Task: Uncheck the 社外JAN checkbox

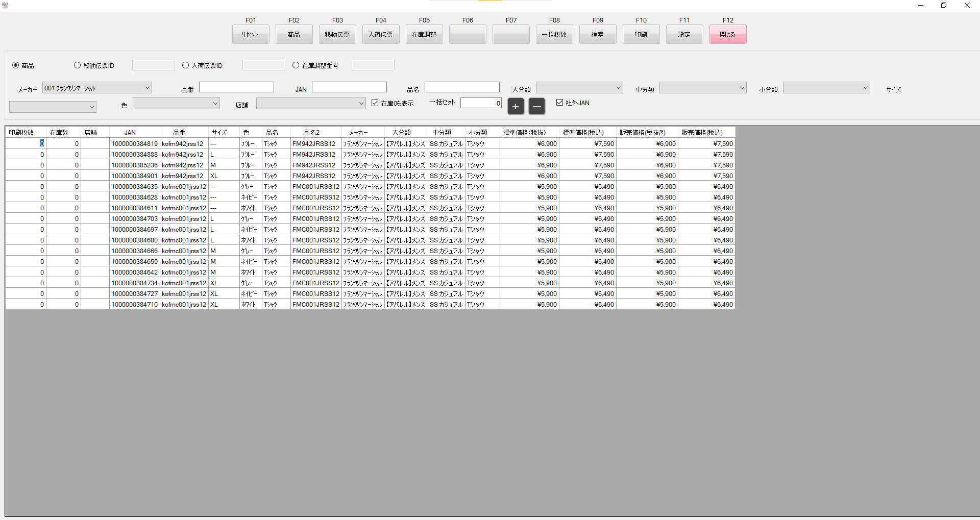Action: coord(560,103)
